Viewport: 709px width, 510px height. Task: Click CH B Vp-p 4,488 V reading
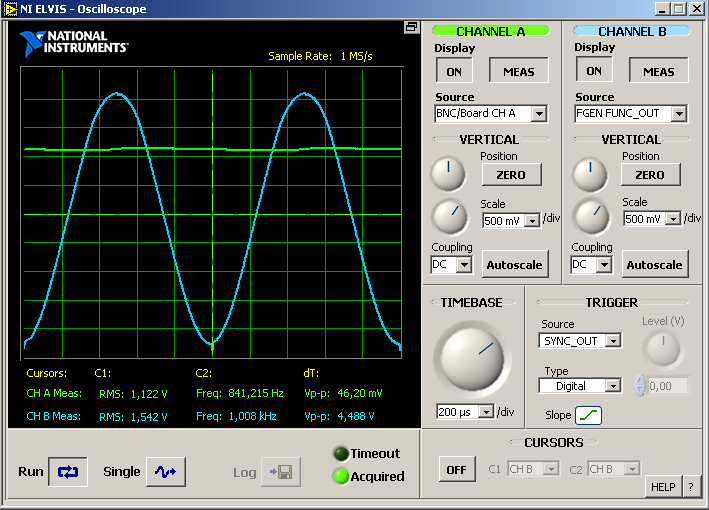pyautogui.click(x=339, y=416)
